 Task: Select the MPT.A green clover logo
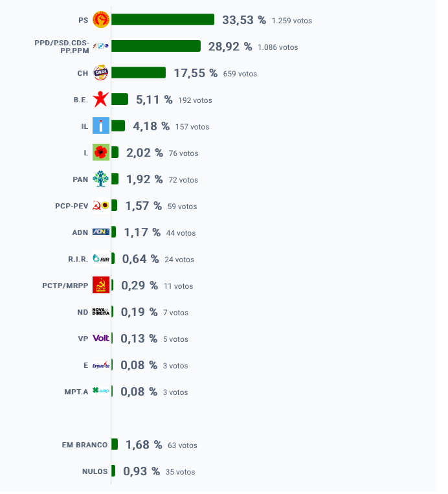tap(101, 391)
